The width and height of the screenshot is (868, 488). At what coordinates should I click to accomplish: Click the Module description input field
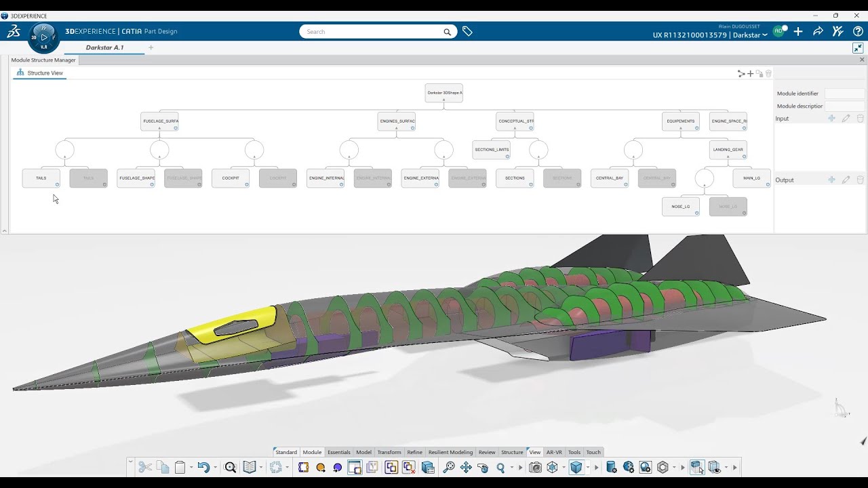845,106
